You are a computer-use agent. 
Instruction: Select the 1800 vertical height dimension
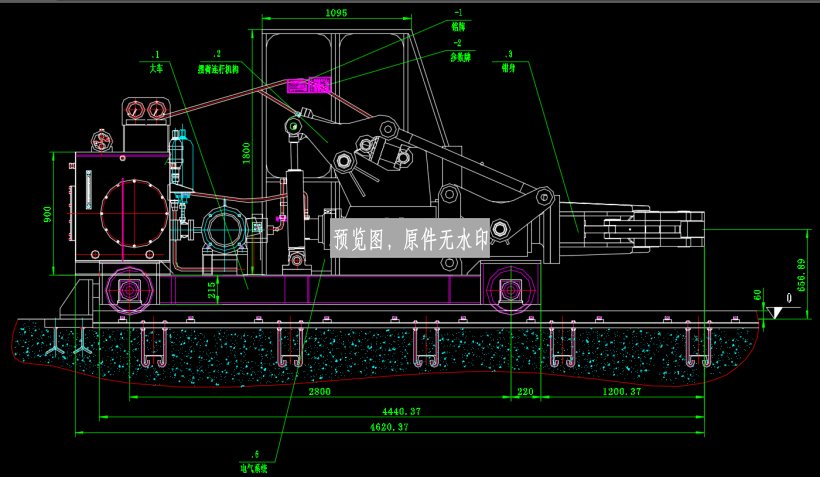246,153
